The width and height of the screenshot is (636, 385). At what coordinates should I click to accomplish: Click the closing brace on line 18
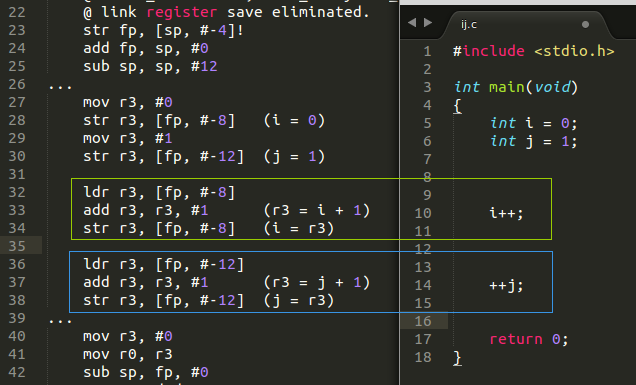[458, 358]
